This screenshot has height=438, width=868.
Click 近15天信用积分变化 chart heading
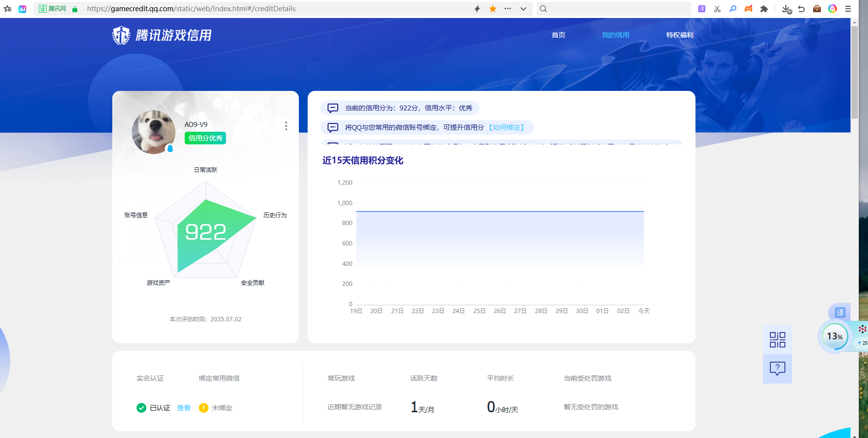363,160
